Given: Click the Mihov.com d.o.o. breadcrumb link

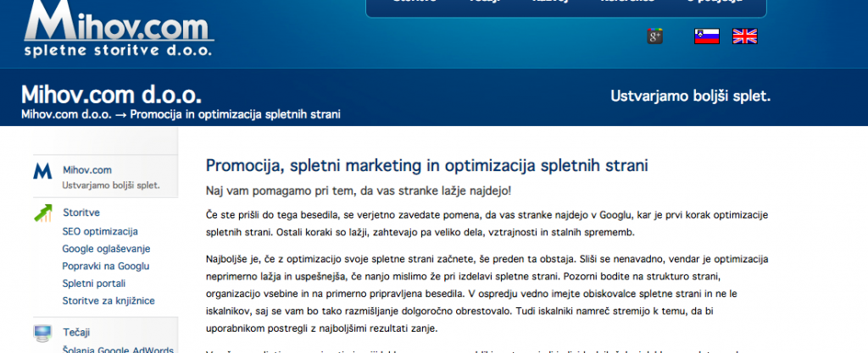Looking at the screenshot, I should point(67,114).
